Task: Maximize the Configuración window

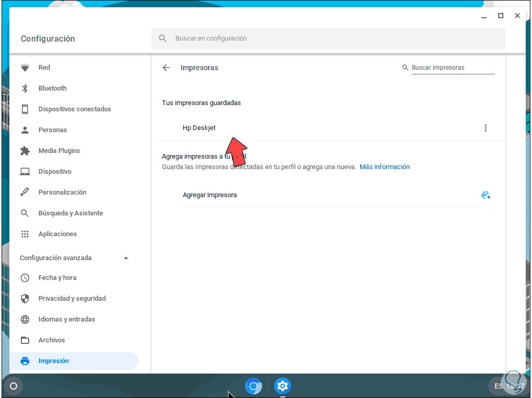Action: click(x=500, y=16)
